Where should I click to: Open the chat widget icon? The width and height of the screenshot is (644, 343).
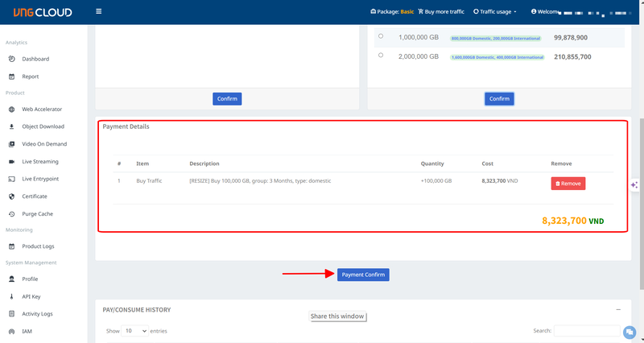tap(630, 331)
